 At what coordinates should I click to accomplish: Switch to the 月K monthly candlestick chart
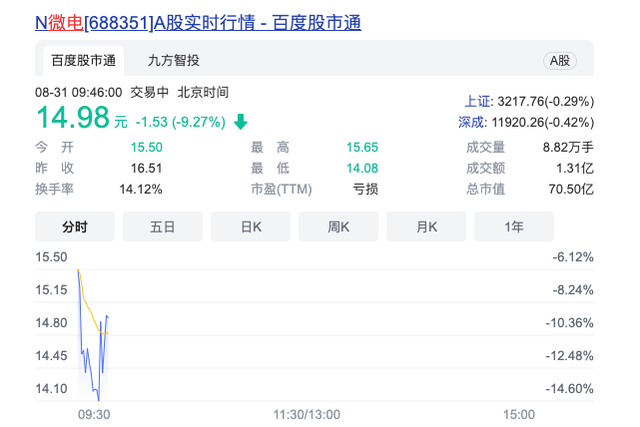pyautogui.click(x=426, y=227)
